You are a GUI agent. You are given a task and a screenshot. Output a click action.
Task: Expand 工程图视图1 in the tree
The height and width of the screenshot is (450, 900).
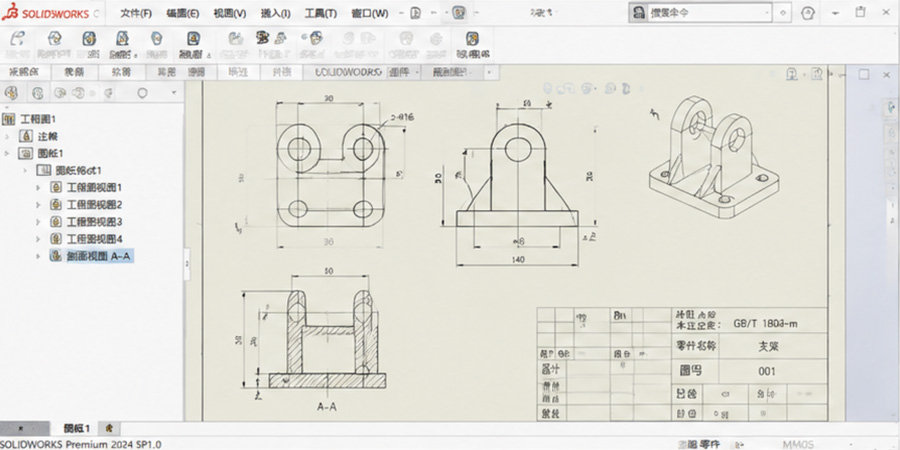[38, 188]
